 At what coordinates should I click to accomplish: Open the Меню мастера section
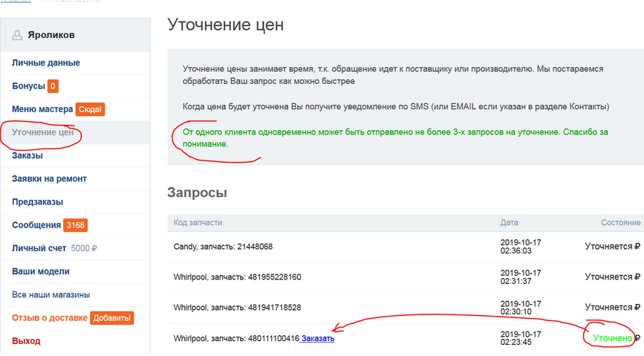[x=42, y=109]
